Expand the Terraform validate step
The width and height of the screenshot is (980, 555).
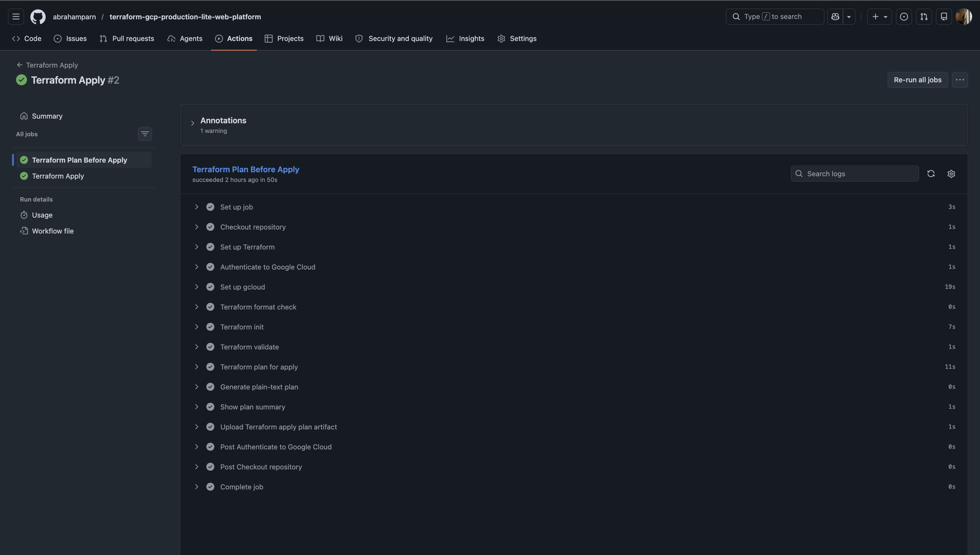pos(574,347)
